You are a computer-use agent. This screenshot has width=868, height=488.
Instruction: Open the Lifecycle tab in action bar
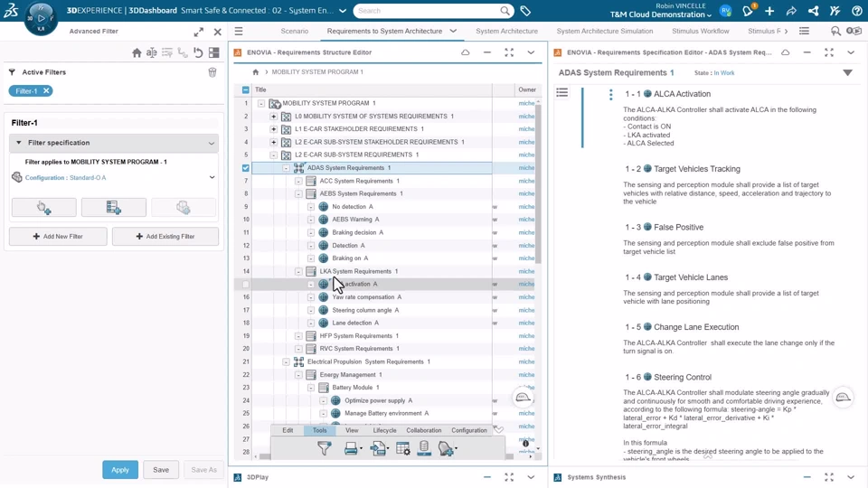pos(385,430)
